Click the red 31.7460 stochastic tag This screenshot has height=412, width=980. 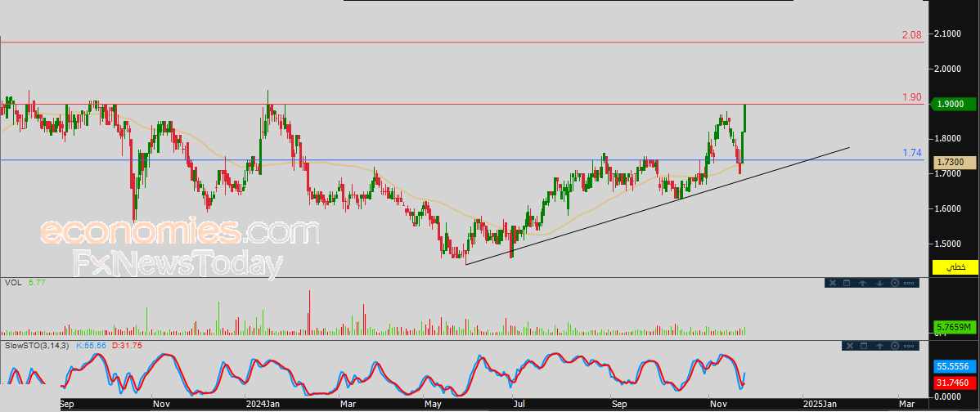(x=955, y=382)
